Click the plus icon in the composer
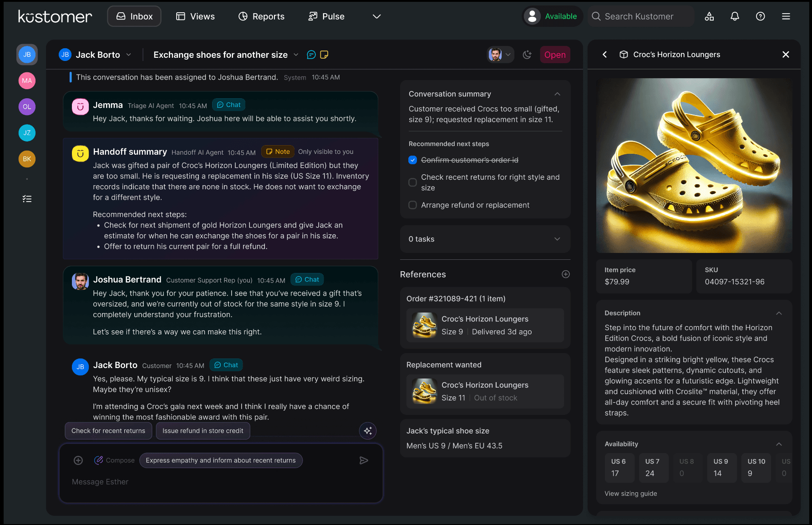Viewport: 812px width, 525px height. (78, 460)
